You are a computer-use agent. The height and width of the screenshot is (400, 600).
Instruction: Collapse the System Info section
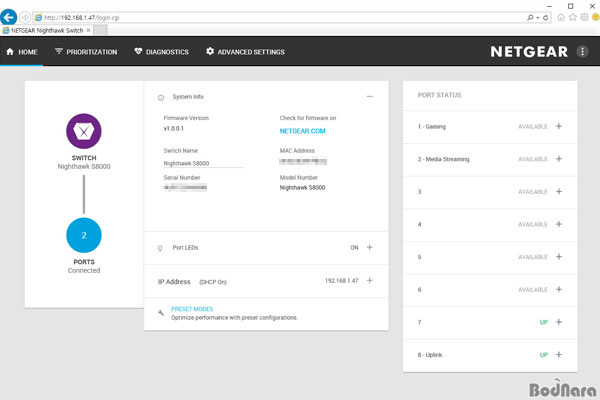(x=369, y=96)
